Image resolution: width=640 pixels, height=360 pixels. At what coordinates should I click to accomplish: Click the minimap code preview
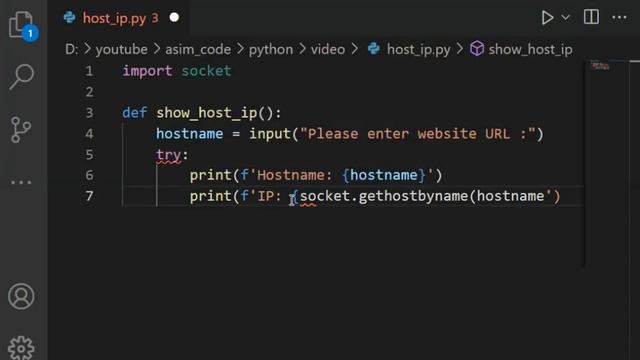point(600,66)
